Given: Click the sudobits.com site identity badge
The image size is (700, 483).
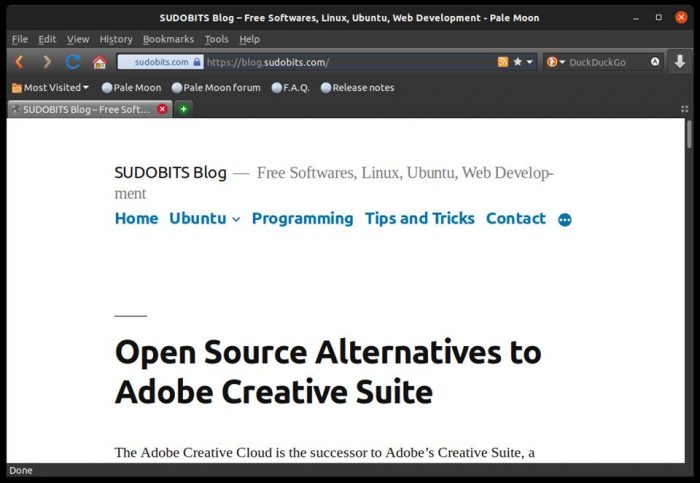Looking at the screenshot, I should click(160, 62).
